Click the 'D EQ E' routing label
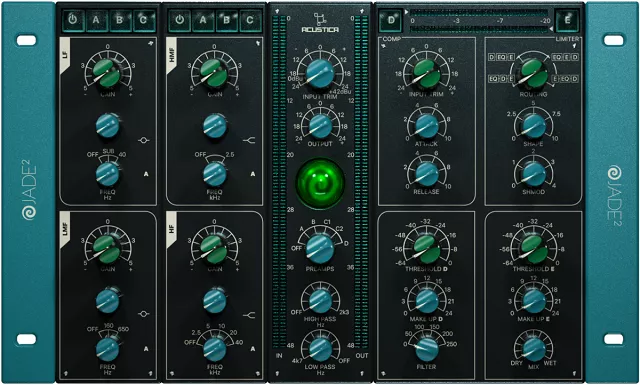Image resolution: width=640 pixels, height=385 pixels. pyautogui.click(x=501, y=57)
